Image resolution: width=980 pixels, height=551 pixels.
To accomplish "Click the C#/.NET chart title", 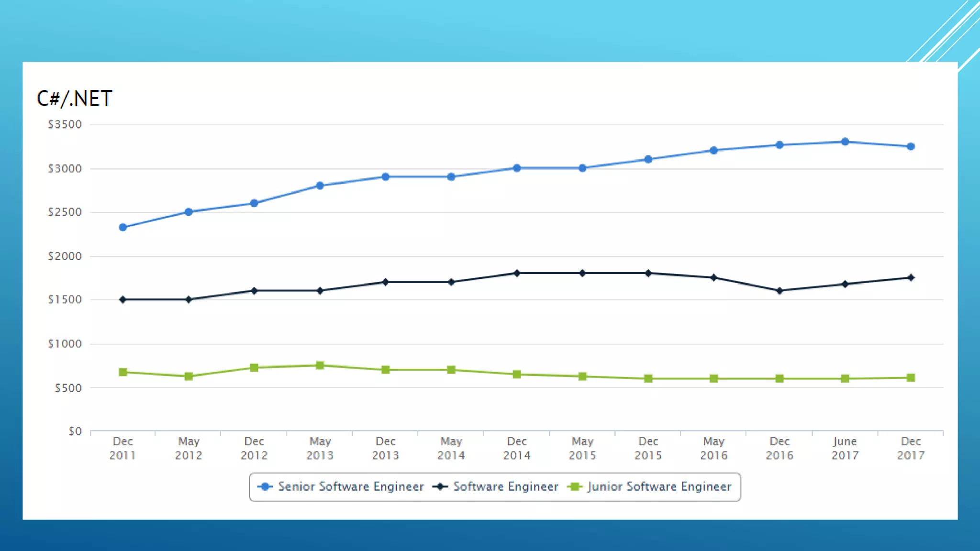I will tap(75, 99).
